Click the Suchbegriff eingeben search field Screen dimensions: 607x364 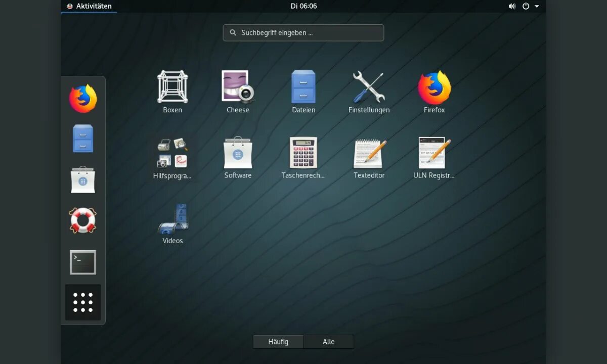(303, 33)
